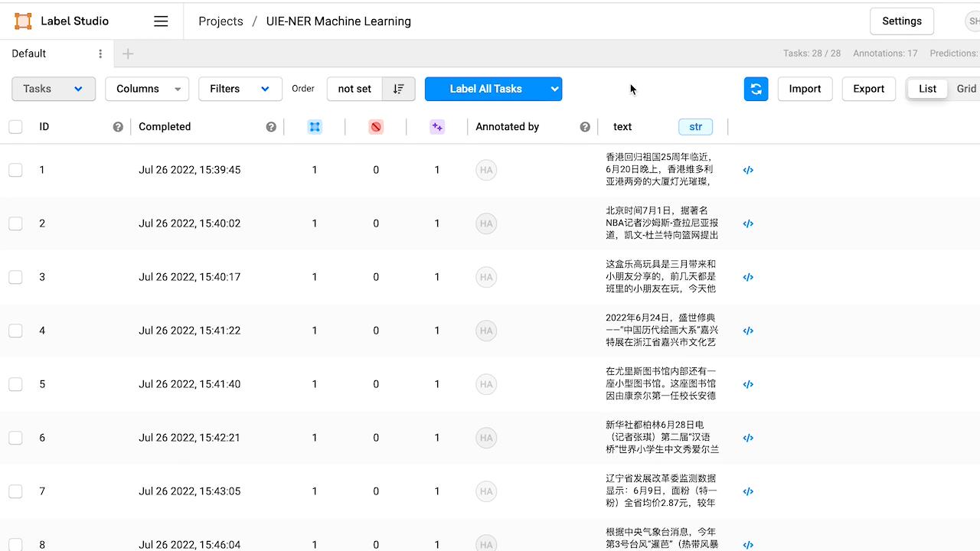Switch to Grid view

tap(966, 89)
